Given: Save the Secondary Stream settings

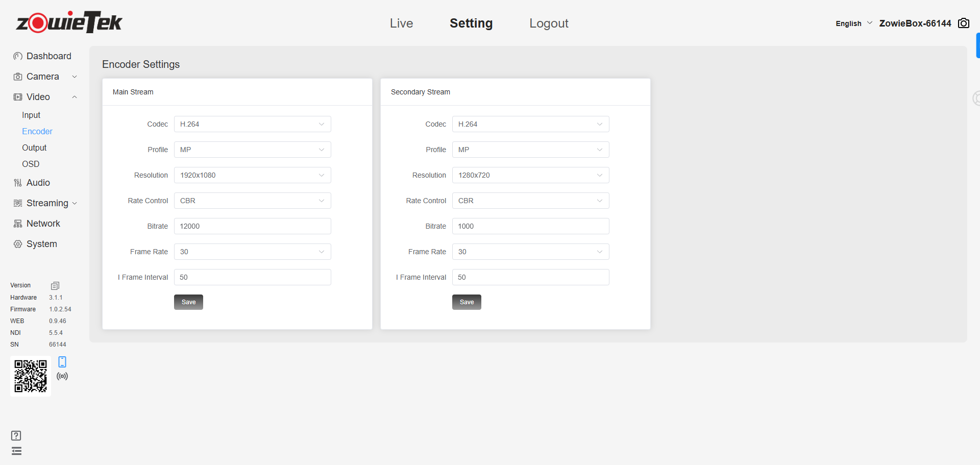Looking at the screenshot, I should (x=467, y=302).
